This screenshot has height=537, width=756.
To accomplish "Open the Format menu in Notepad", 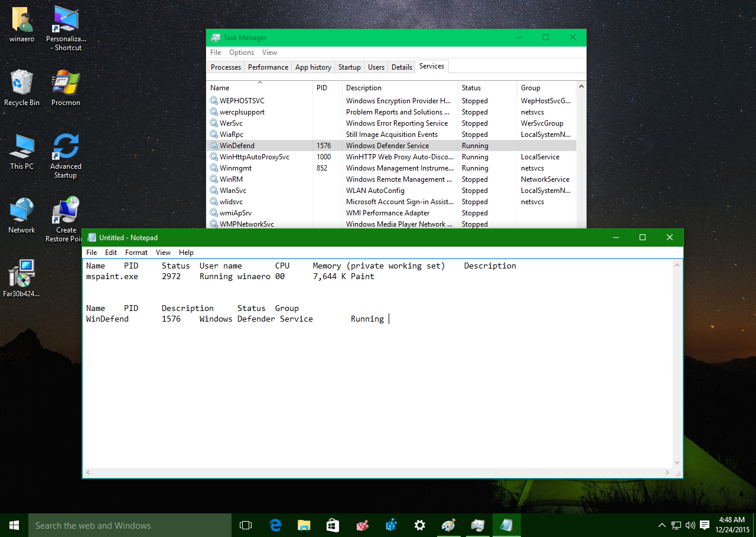I will [136, 252].
